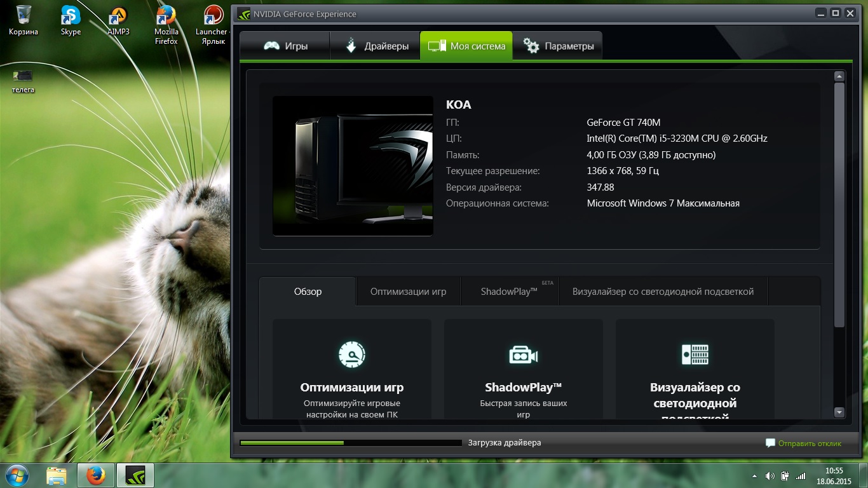Select the Моя система tab
The width and height of the screenshot is (868, 488).
pos(466,46)
